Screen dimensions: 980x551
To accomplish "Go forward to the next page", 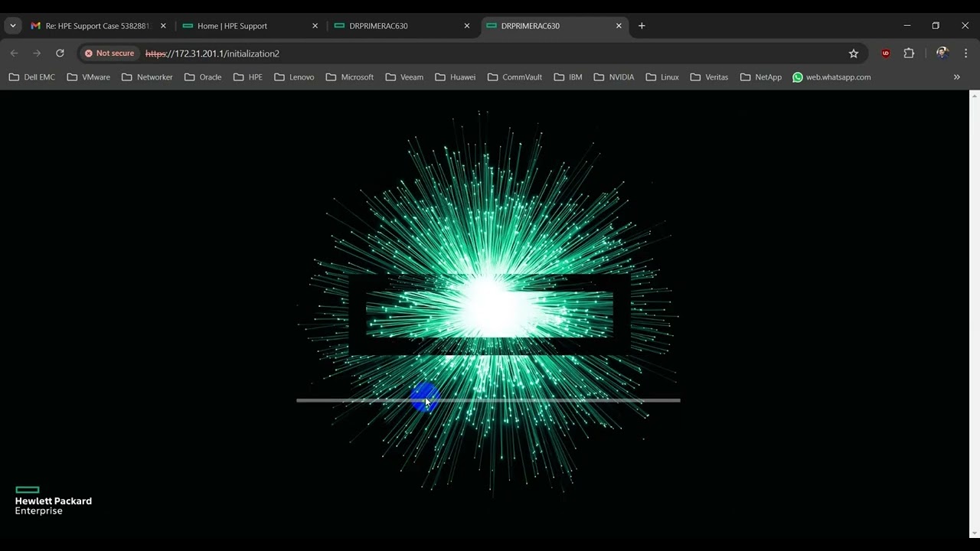I will (x=37, y=54).
